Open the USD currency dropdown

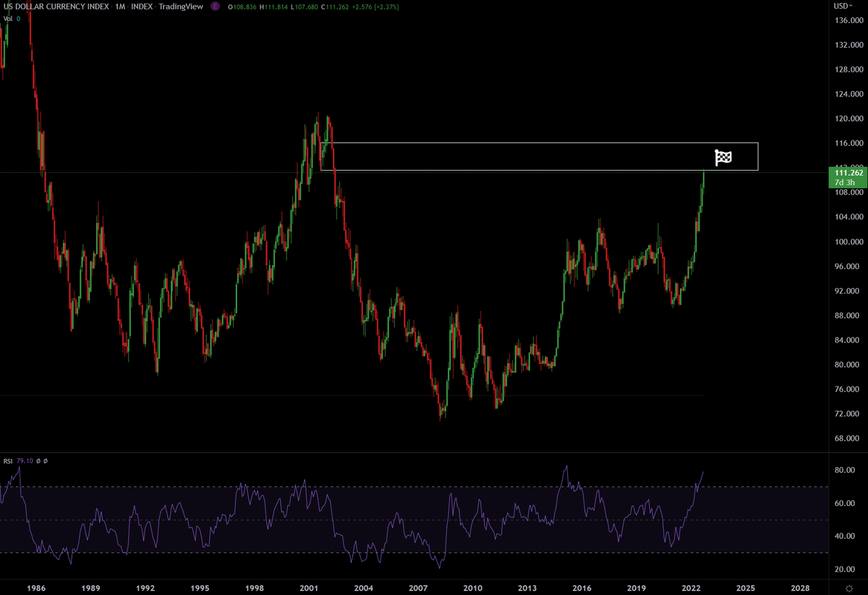pos(843,6)
